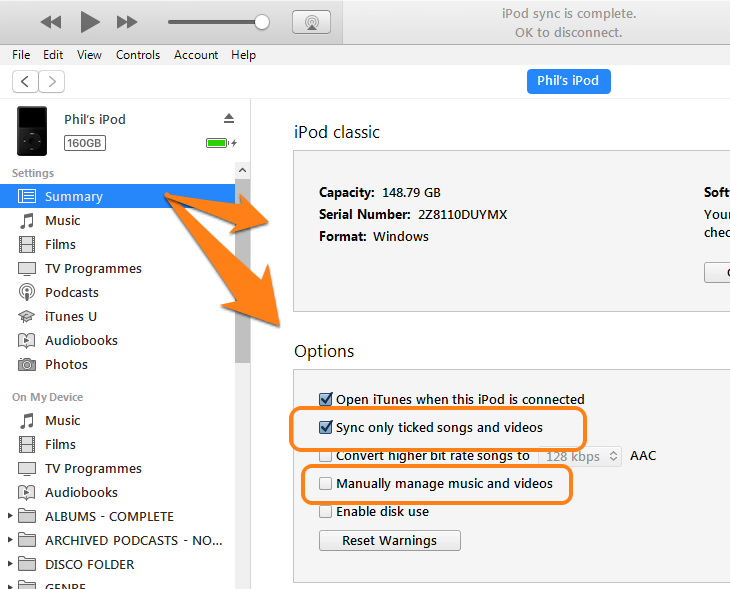Click the Phil's iPod device button
The height and width of the screenshot is (589, 730).
(568, 81)
